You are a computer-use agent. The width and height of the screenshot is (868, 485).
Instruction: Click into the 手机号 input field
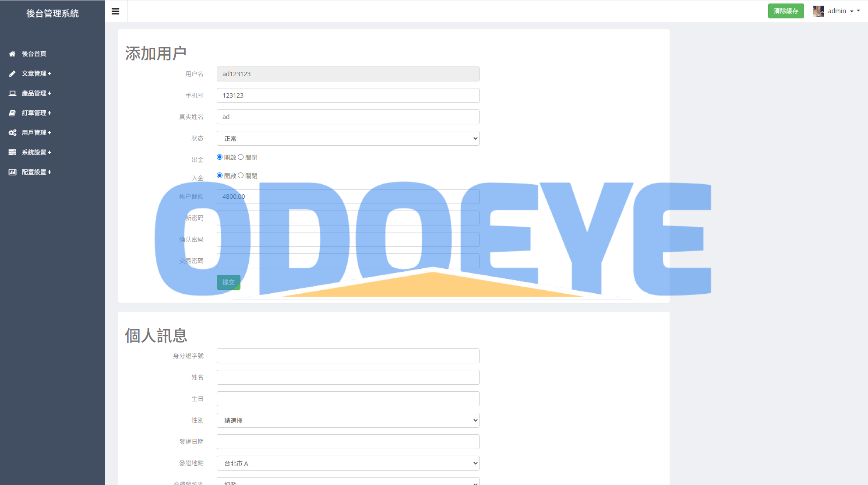[x=348, y=95]
